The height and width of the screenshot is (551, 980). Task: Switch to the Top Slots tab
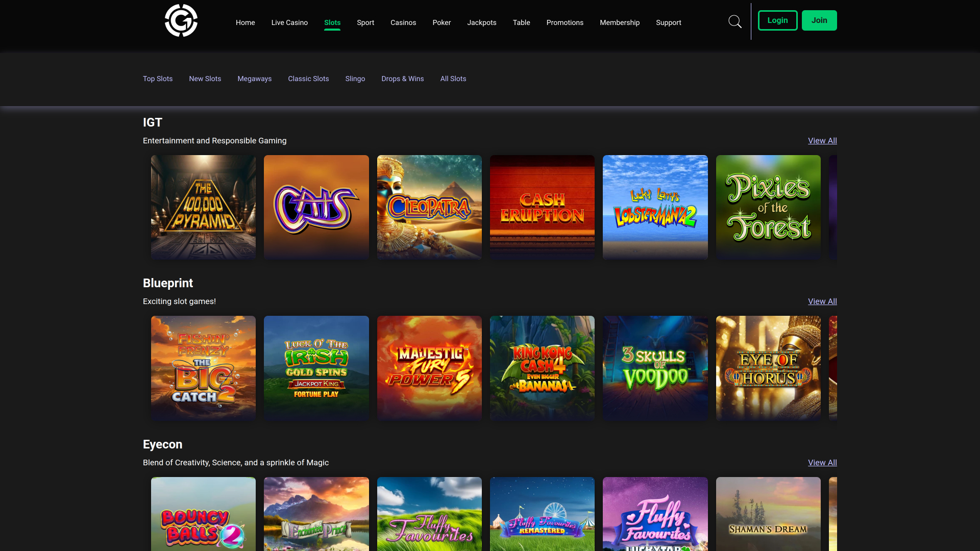(158, 79)
